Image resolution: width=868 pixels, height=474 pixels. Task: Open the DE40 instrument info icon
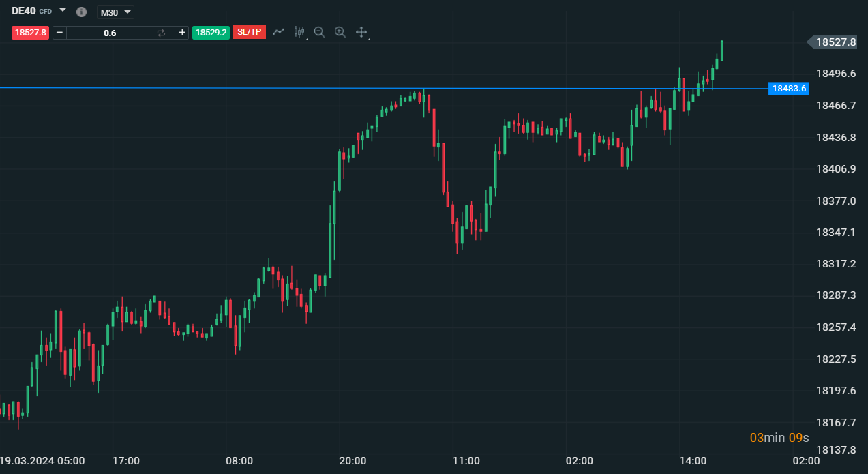[82, 12]
